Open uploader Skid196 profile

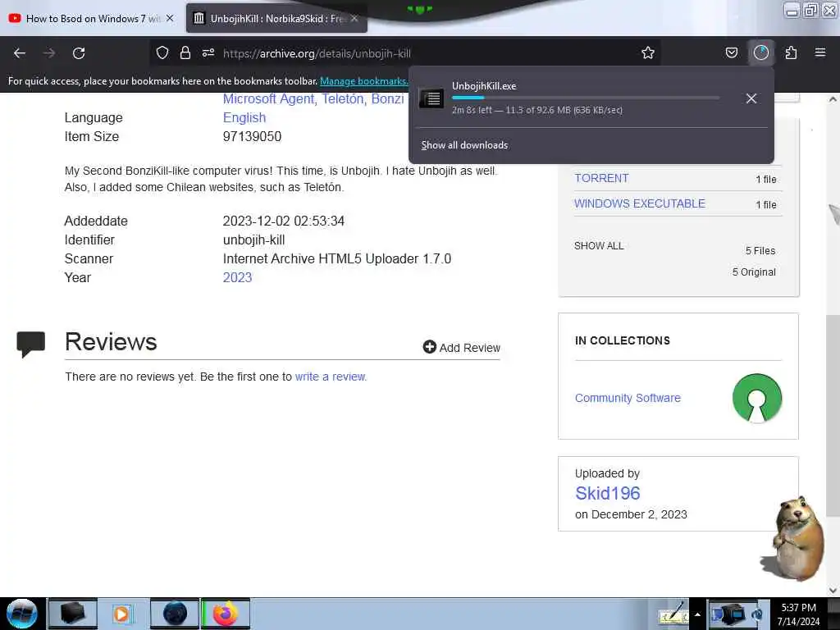coord(608,493)
